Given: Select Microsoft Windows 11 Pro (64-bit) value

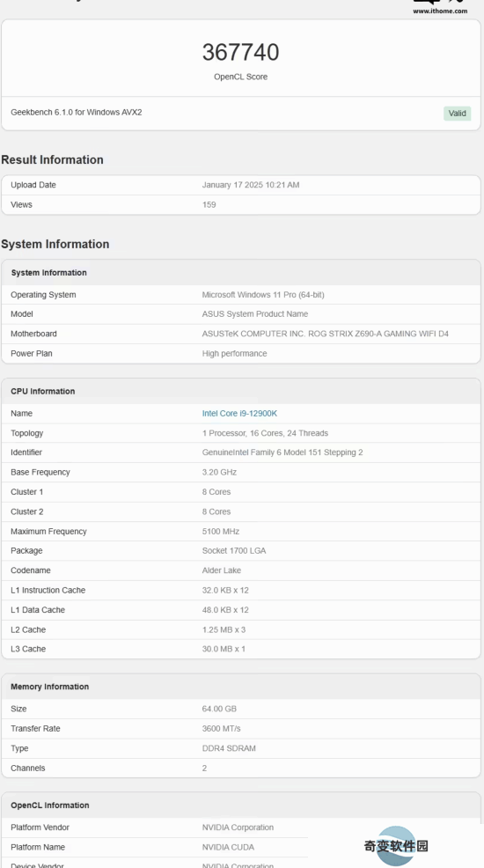Looking at the screenshot, I should (x=263, y=295).
